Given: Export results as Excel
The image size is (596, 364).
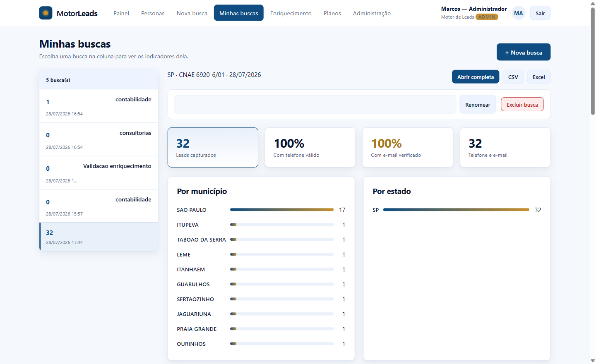Looking at the screenshot, I should coord(539,77).
